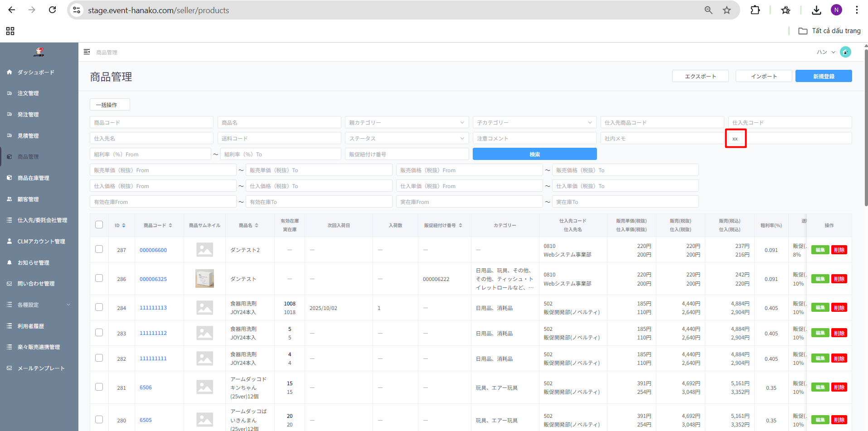Sort by 商品コード column arrows
868x431 pixels.
(x=170, y=225)
